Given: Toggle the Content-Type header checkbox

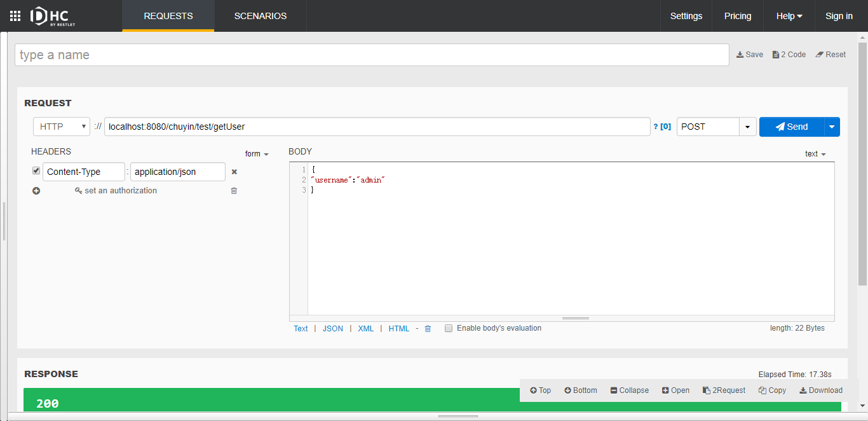Looking at the screenshot, I should (36, 171).
